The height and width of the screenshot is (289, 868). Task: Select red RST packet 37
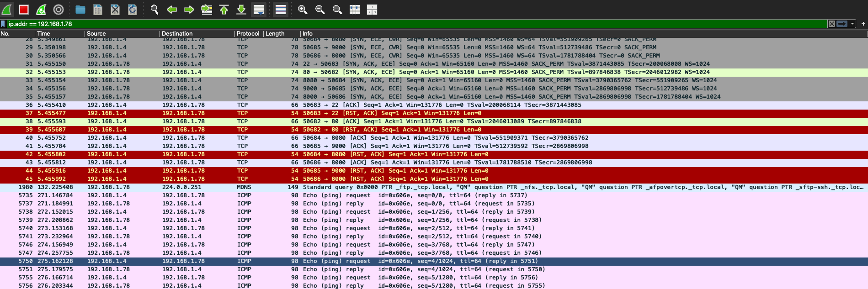(x=434, y=113)
